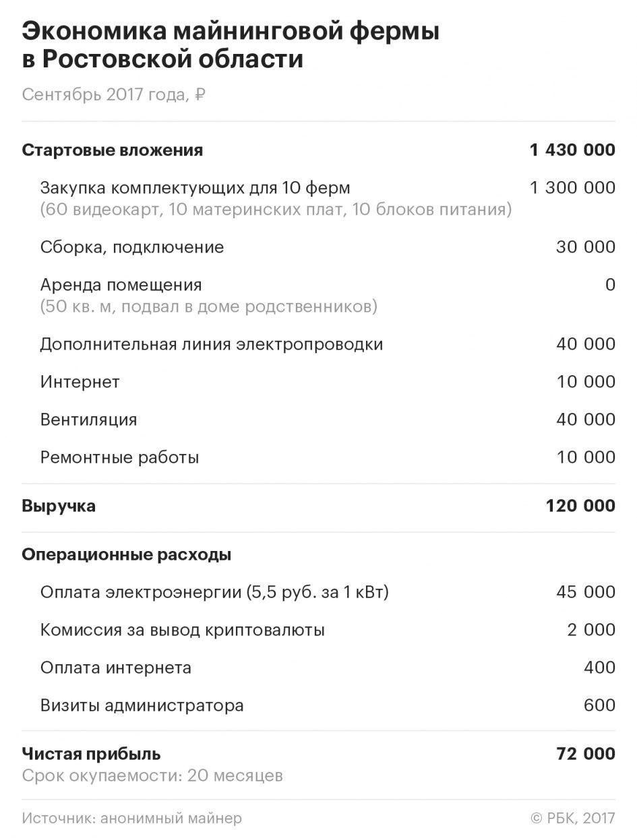
Task: Select the 1 300 000 amount
Action: pos(572,187)
